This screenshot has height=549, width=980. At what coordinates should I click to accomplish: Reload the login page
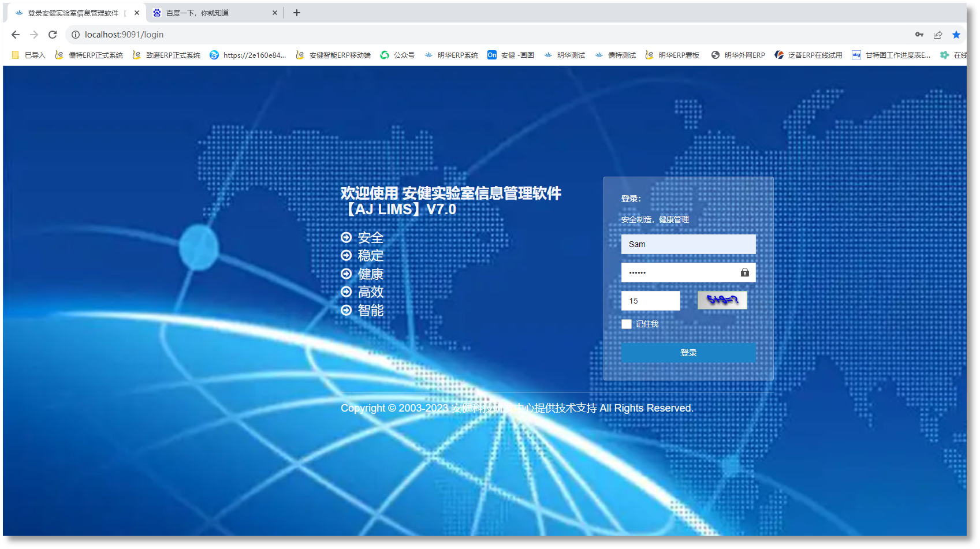(53, 35)
